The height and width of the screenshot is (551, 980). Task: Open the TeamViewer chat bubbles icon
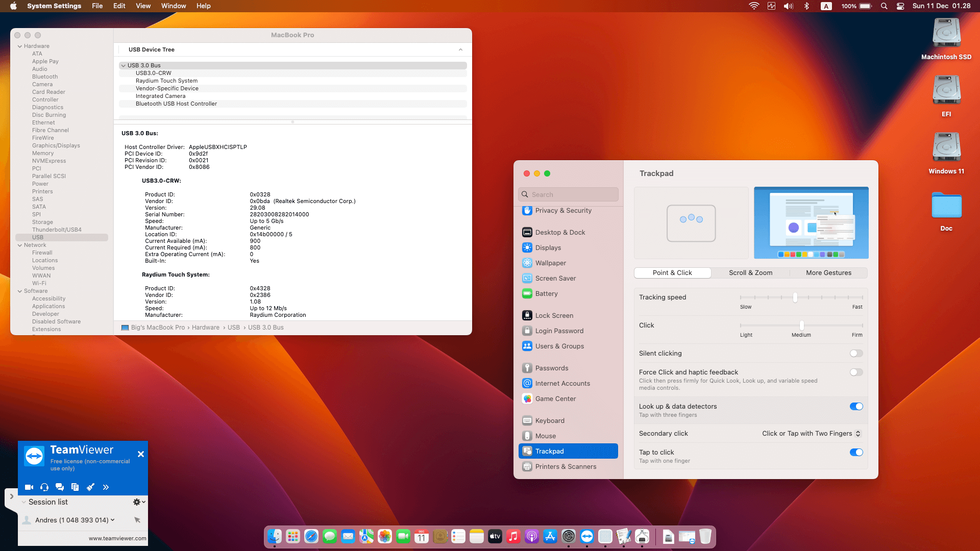pos(60,487)
